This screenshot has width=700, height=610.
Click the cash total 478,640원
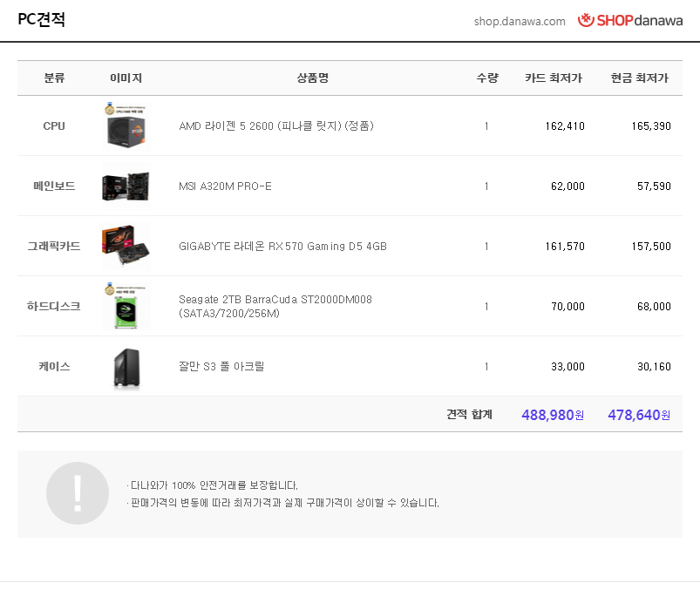click(639, 415)
